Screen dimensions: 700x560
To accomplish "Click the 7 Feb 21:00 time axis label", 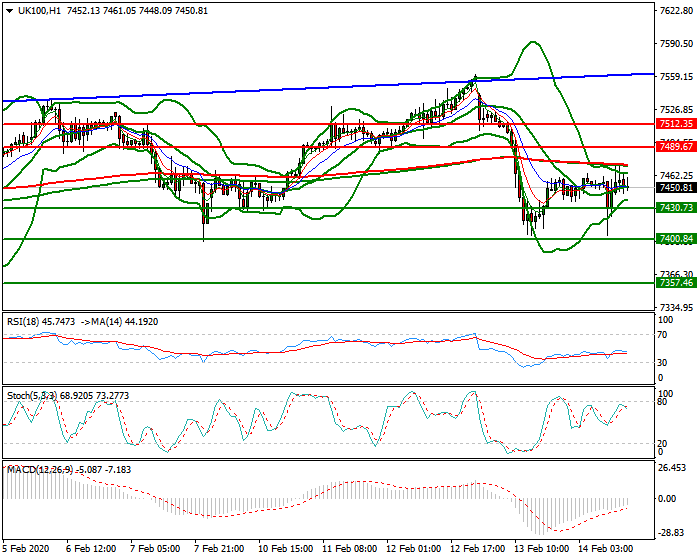I will pos(219,548).
